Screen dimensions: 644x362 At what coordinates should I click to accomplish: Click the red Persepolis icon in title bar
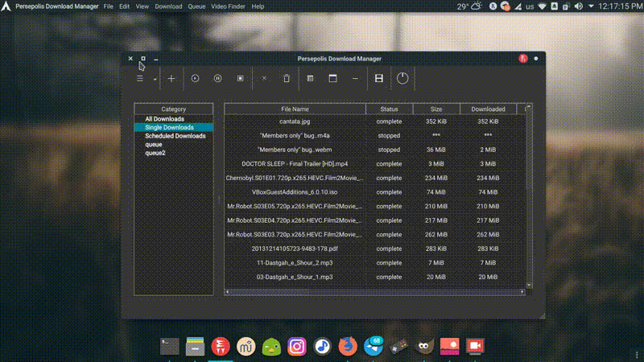[522, 59]
